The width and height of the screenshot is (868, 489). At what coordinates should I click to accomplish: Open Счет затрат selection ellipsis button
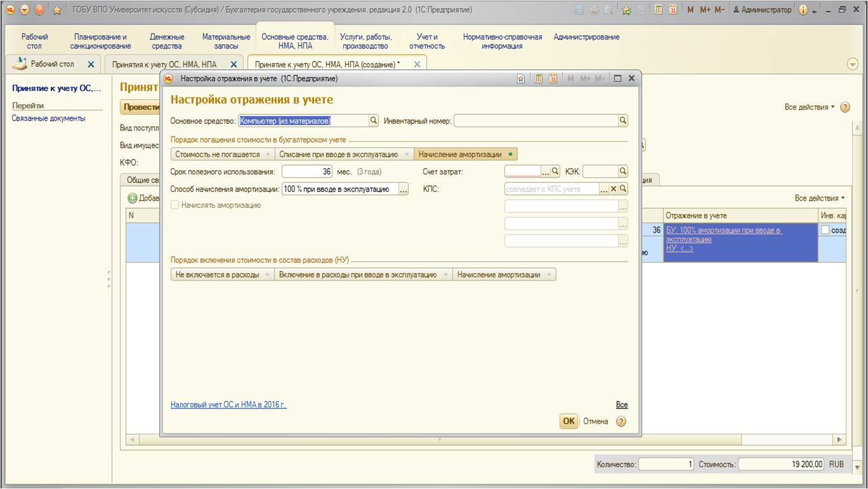pos(545,171)
